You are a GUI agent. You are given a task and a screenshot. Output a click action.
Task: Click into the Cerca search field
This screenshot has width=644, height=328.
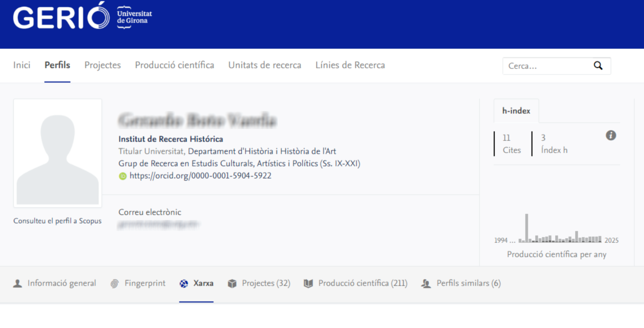[x=546, y=66]
